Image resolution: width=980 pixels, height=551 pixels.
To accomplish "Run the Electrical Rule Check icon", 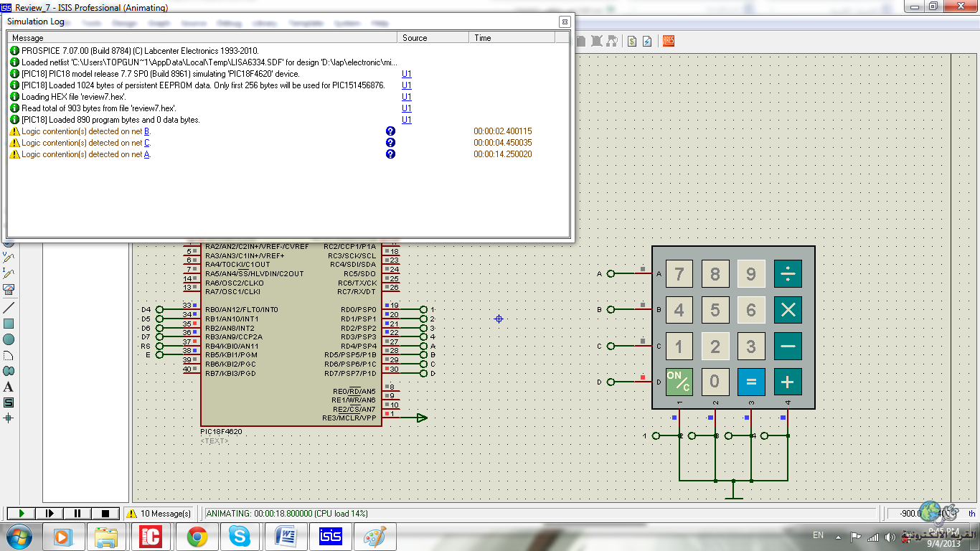I will pos(647,42).
